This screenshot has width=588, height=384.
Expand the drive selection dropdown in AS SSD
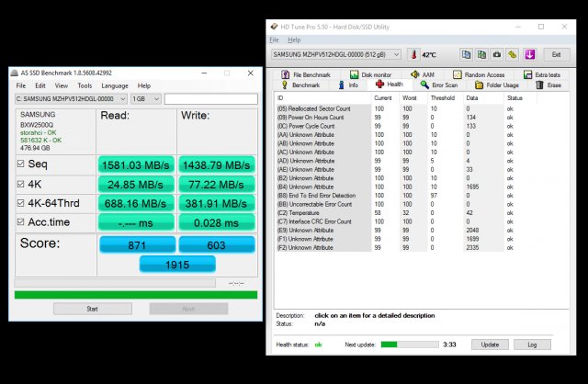[122, 99]
